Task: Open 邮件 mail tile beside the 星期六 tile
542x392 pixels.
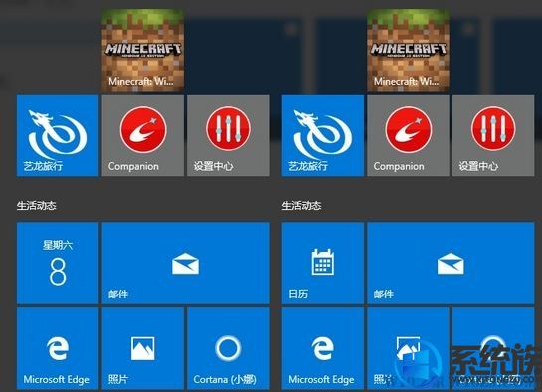Action: (186, 264)
